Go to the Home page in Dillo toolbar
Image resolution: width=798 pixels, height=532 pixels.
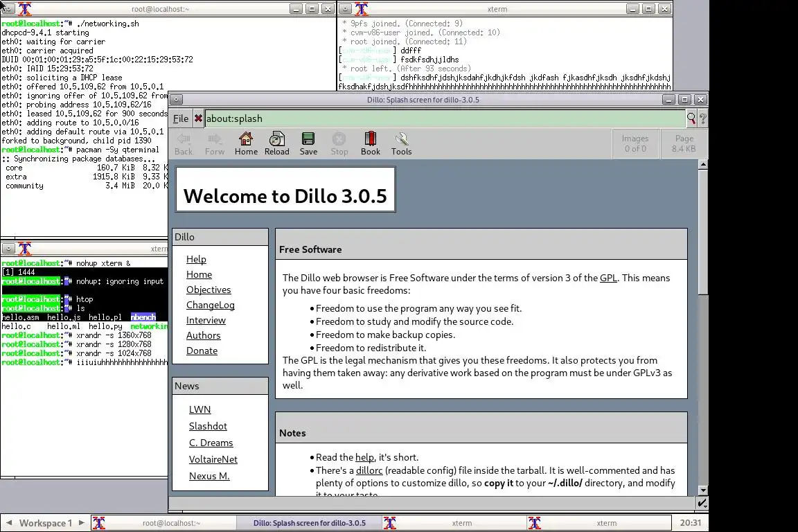click(x=246, y=143)
